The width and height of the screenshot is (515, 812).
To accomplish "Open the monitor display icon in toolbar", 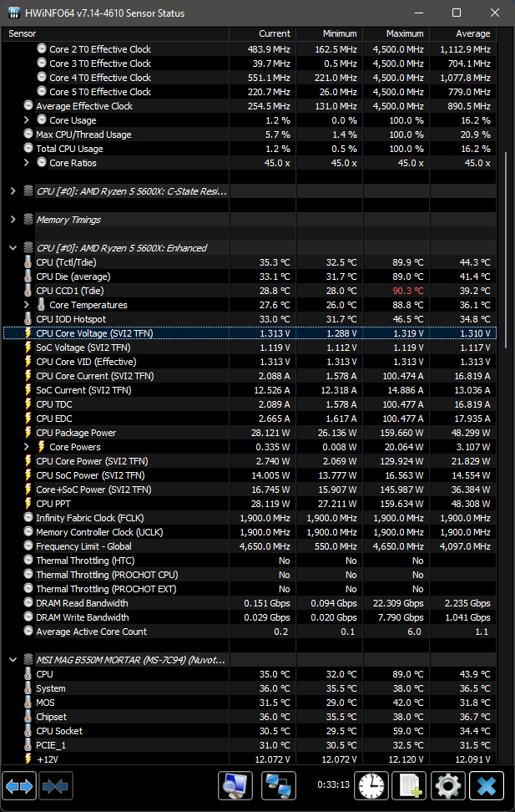I will [x=235, y=785].
